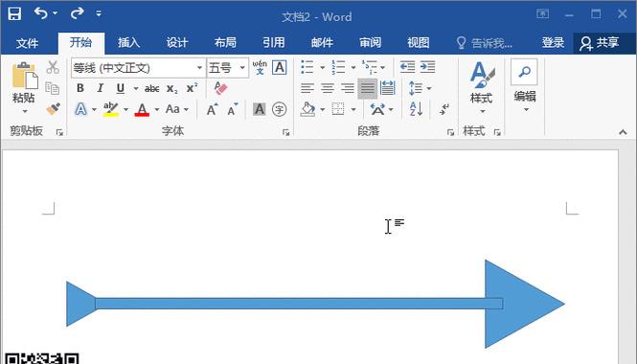
Task: Click the Clear All Formatting eraser icon
Action: click(220, 88)
